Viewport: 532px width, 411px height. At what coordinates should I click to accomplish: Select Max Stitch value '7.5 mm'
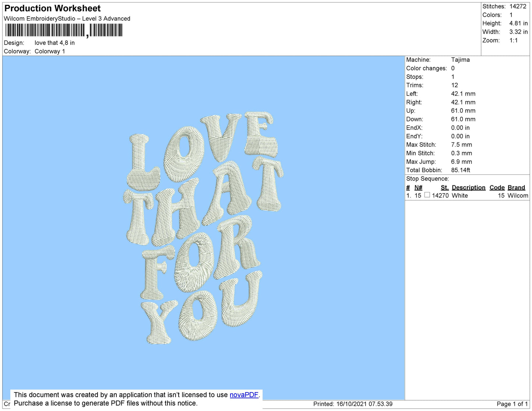[x=461, y=145]
